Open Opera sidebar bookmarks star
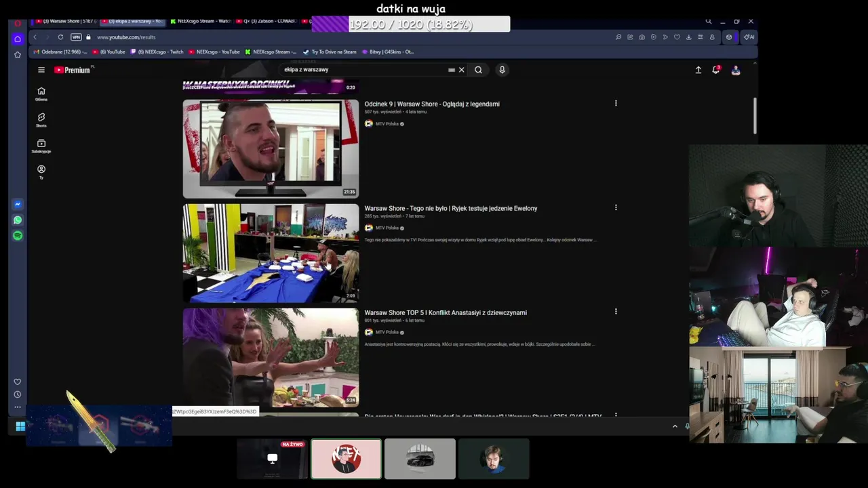868x488 pixels. coord(18,55)
